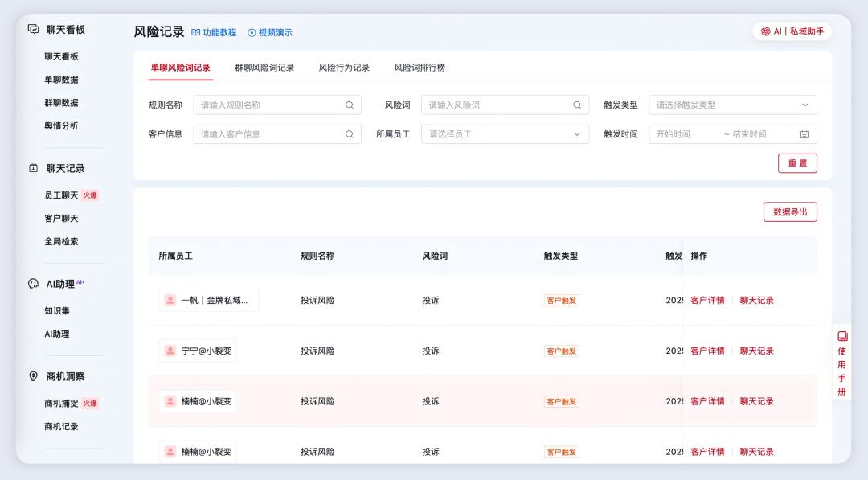Switch to the 群聊风险词记录 tab

(x=264, y=68)
